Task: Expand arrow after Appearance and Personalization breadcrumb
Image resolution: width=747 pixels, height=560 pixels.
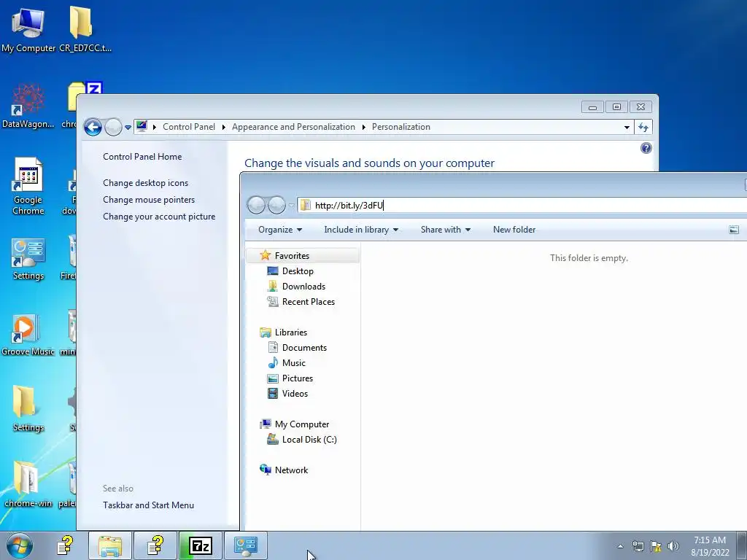Action: point(363,127)
